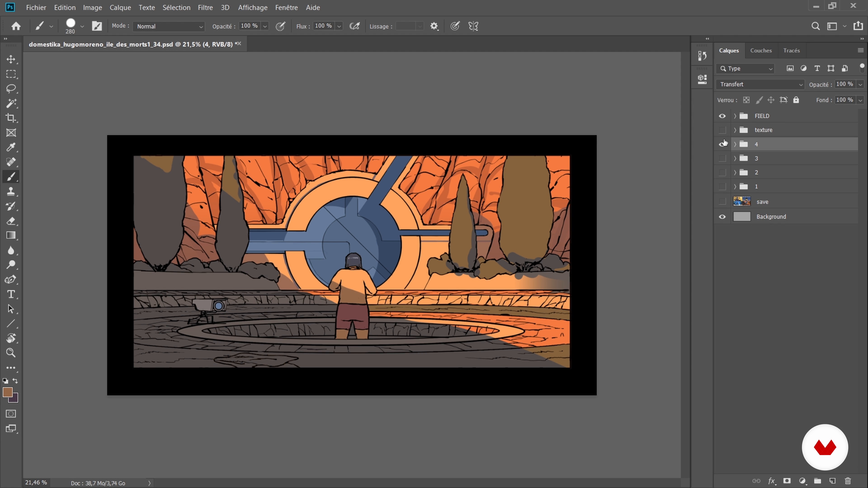868x488 pixels.
Task: Select the Zoom tool
Action: (11, 353)
